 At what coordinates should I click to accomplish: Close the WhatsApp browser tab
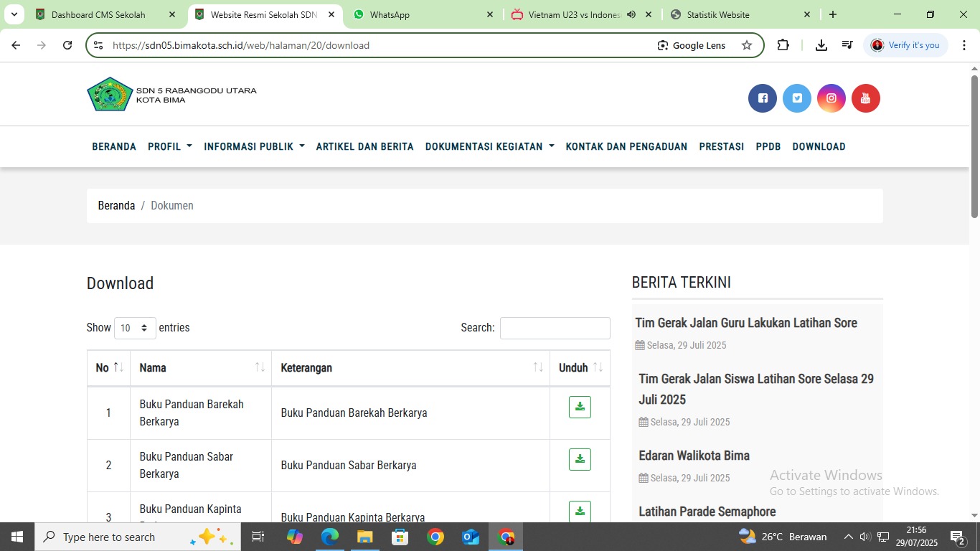pos(490,14)
